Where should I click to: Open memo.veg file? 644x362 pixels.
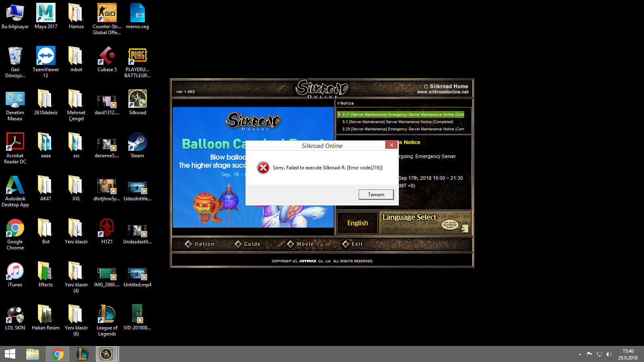coord(137,16)
